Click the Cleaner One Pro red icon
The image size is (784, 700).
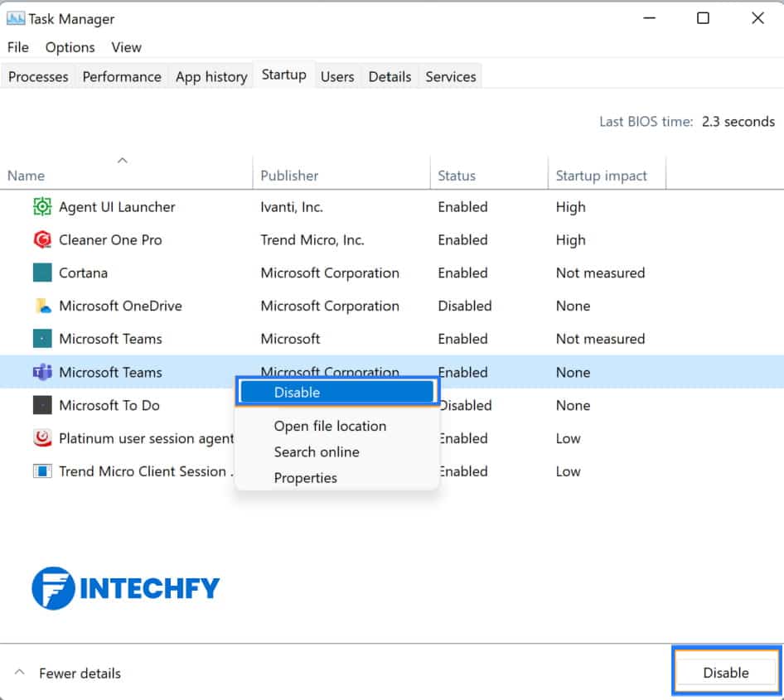pos(42,240)
